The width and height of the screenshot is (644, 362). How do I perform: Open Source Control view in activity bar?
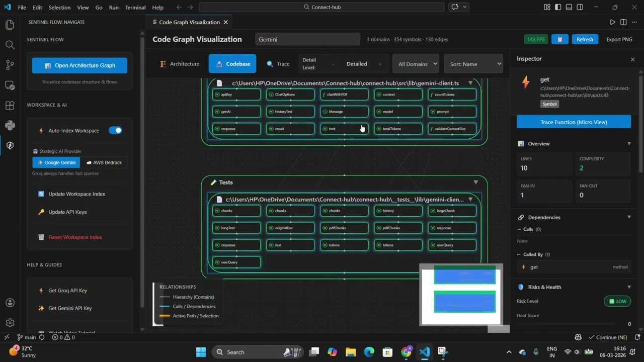coord(10,65)
